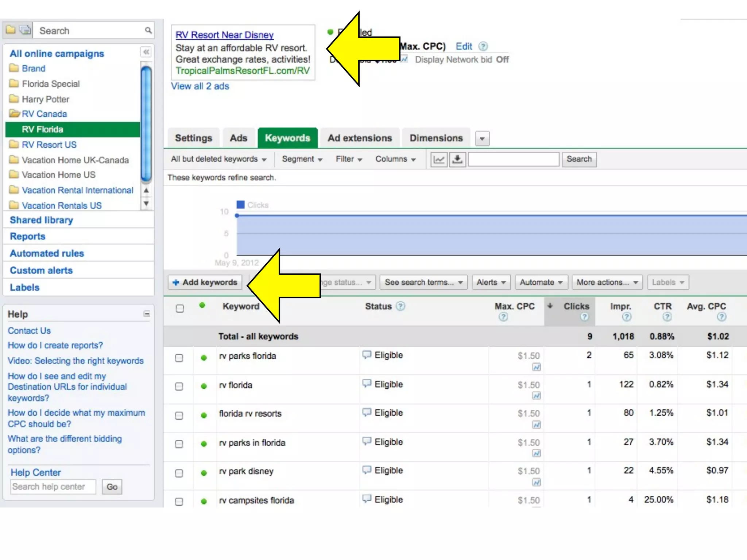This screenshot has width=747, height=560.
Task: Open the Segment dropdown
Action: click(302, 159)
